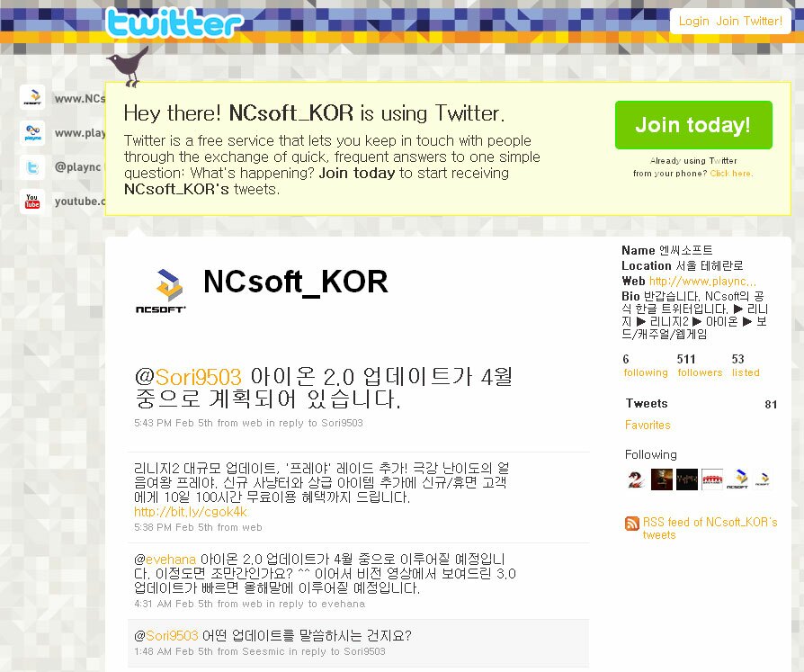This screenshot has width=804, height=672.
Task: Open the plaync web link in profile
Action: 702,281
